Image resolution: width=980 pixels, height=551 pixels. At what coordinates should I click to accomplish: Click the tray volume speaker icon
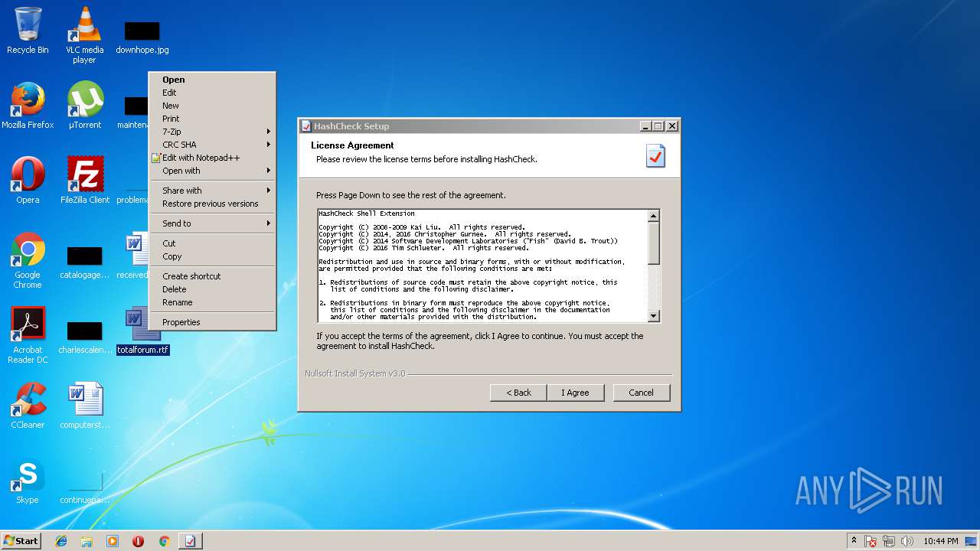[907, 541]
